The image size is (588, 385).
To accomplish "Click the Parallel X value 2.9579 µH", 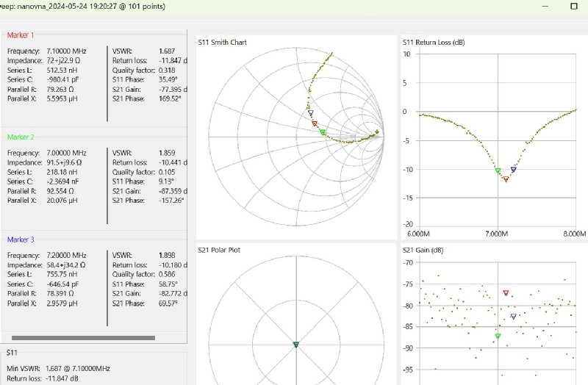I will [62, 303].
